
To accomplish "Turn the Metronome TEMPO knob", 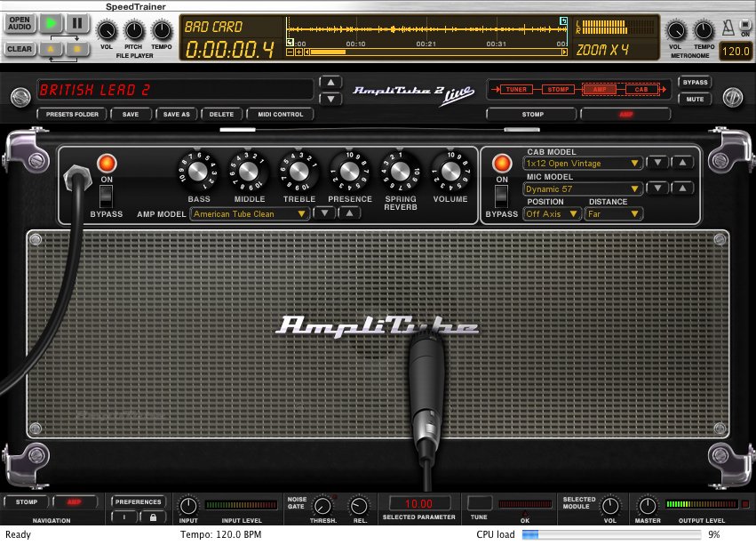I will click(x=704, y=31).
